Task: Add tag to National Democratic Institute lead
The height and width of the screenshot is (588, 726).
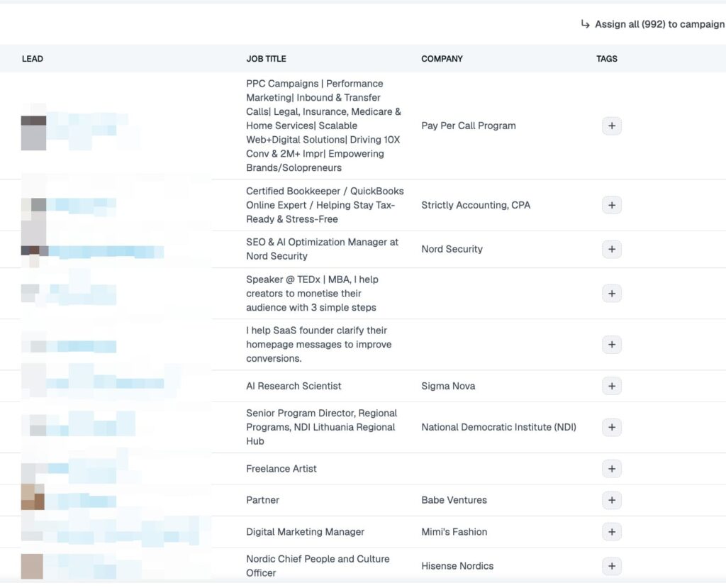Action: 612,427
